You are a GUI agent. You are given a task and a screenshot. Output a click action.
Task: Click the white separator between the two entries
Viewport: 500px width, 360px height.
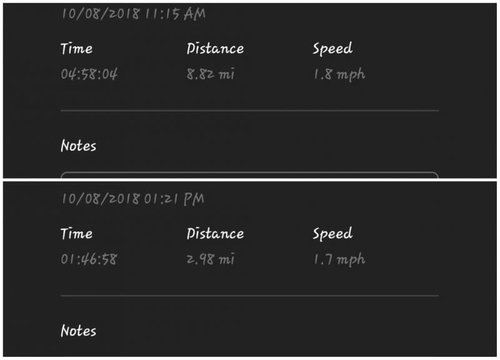tap(250, 180)
